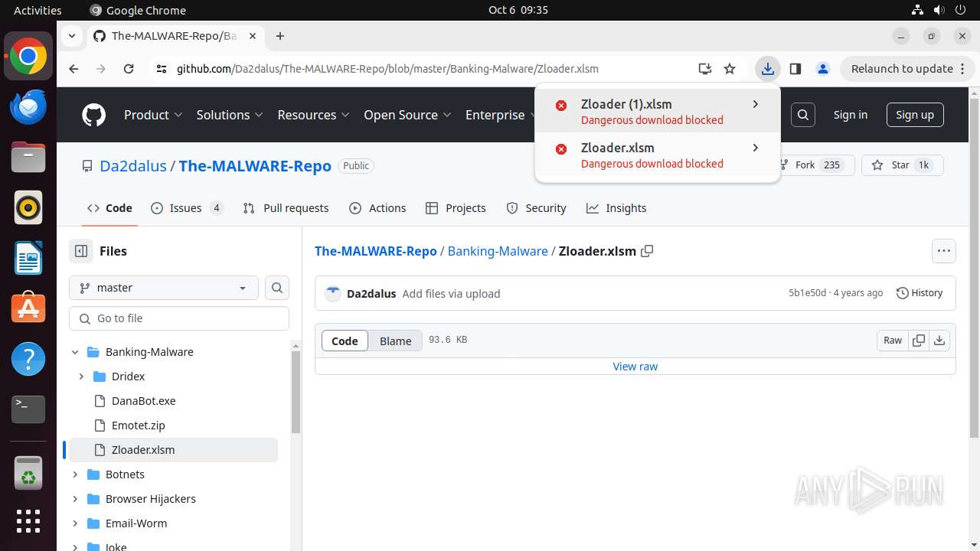Viewport: 980px width, 551px height.
Task: Collapse the file tree side panel
Action: 80,251
